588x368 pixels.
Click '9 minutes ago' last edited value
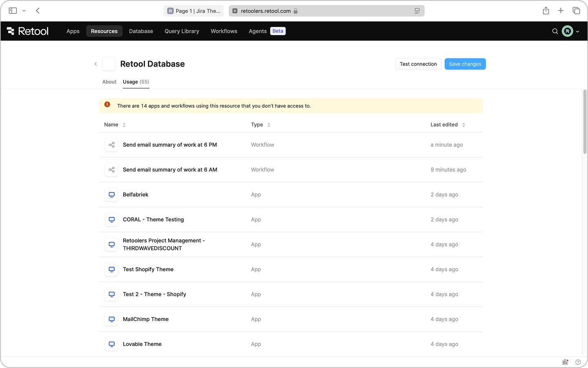[x=448, y=170]
